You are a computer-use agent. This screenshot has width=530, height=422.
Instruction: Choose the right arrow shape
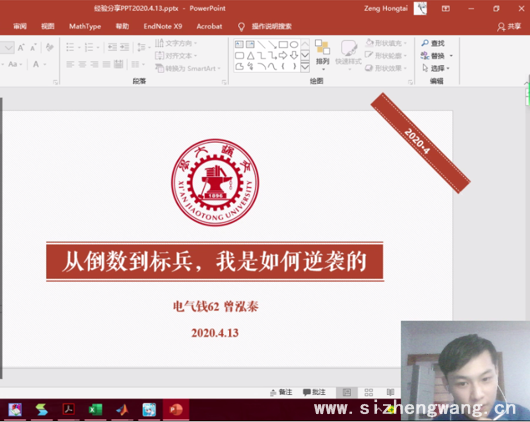283,55
